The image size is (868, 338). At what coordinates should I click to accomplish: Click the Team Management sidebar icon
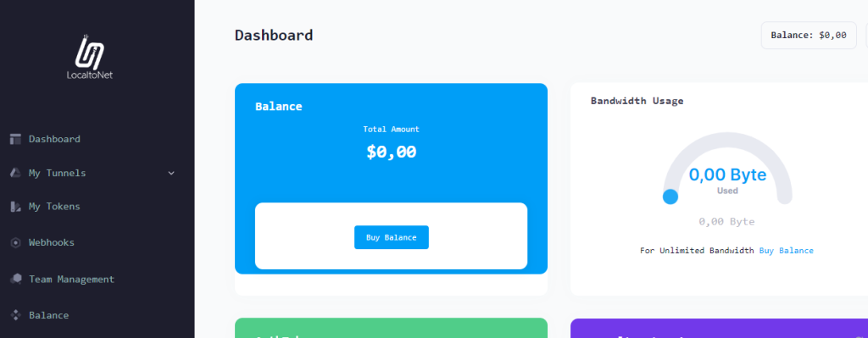[15, 279]
